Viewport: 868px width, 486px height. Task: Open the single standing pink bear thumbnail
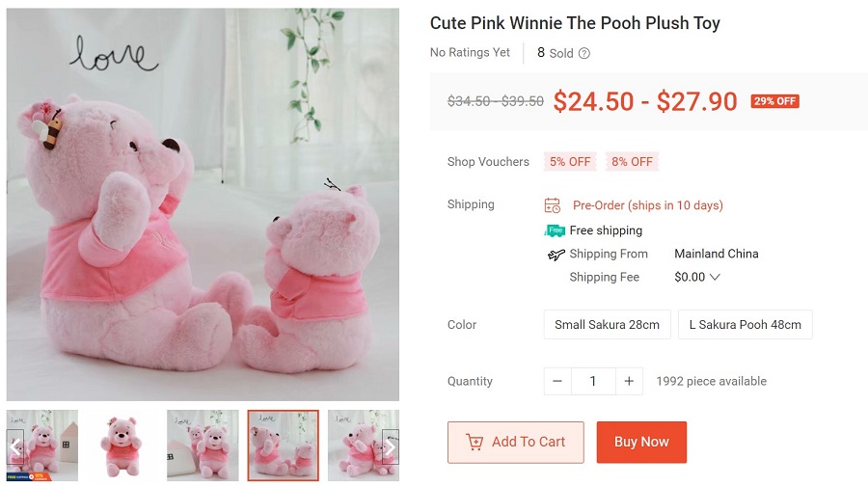tap(122, 445)
